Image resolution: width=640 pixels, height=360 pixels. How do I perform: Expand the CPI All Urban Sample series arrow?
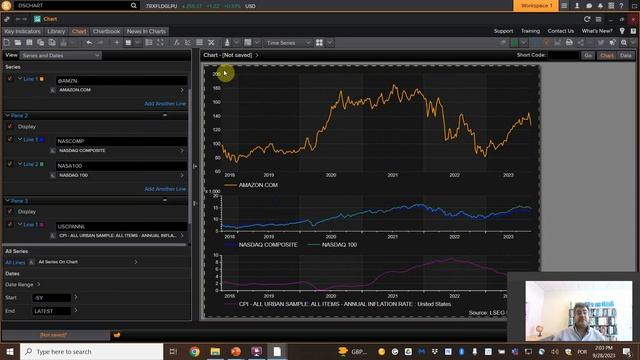click(182, 236)
